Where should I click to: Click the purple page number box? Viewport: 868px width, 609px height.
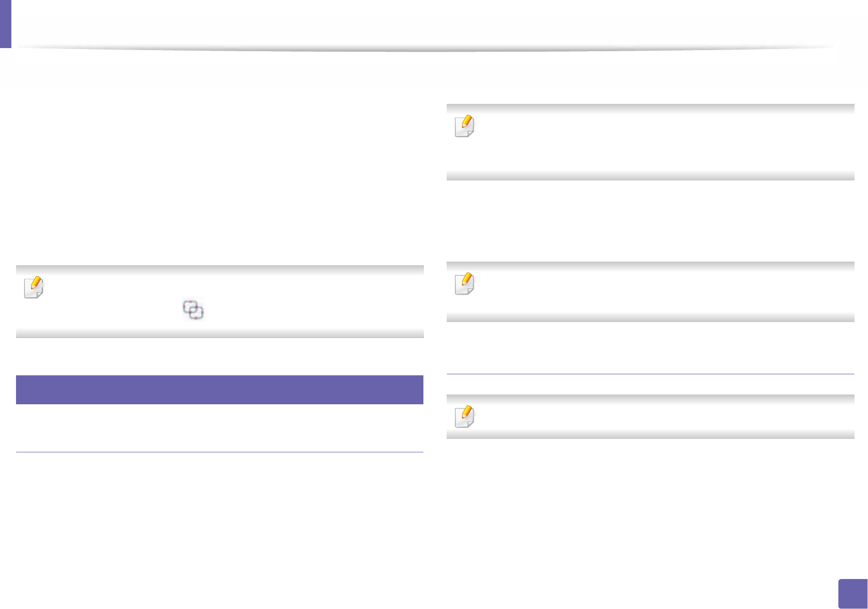pos(851,593)
